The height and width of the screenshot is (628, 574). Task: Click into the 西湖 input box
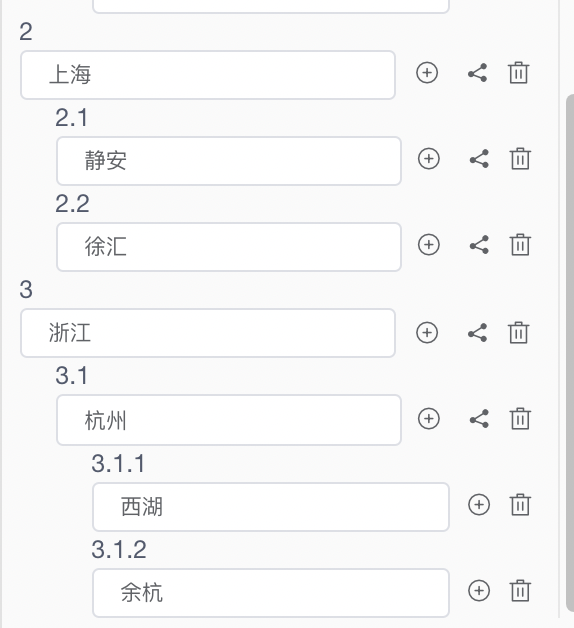pyautogui.click(x=271, y=507)
